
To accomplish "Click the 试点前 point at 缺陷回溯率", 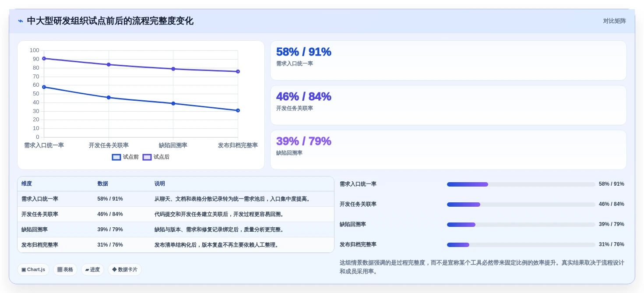I will coord(173,103).
